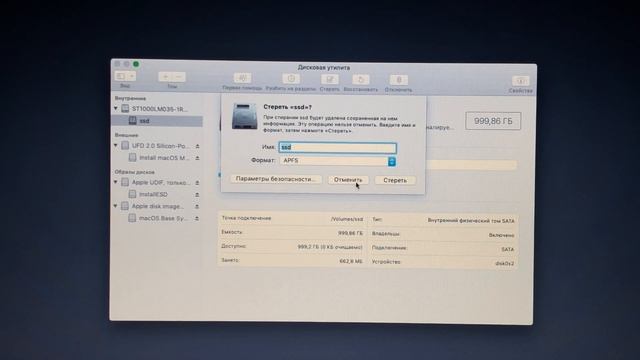This screenshot has width=640, height=360.
Task: Choose the Восстановить restore toolbar icon
Action: coord(361,80)
